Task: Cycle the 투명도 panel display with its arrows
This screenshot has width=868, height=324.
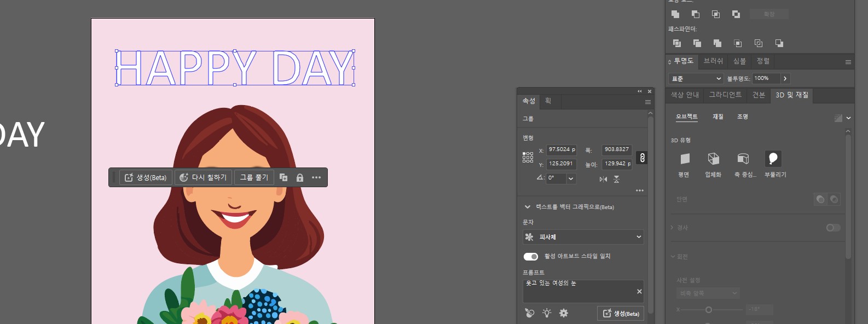Action: coord(669,61)
